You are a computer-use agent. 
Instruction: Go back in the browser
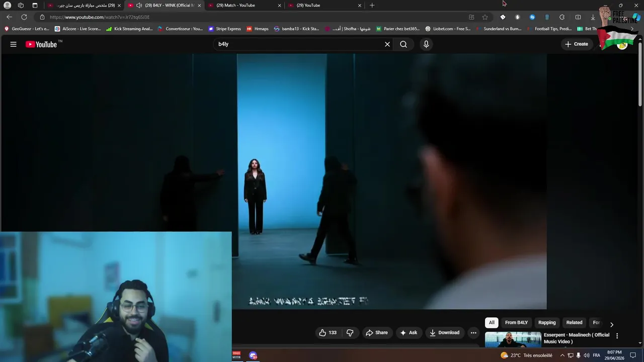[x=9, y=17]
